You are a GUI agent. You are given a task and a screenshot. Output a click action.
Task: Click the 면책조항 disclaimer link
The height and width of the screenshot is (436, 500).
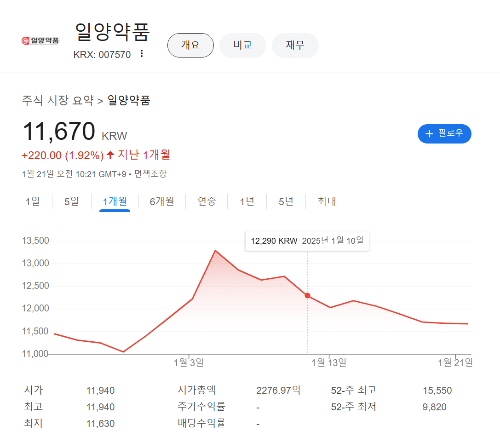tap(150, 174)
